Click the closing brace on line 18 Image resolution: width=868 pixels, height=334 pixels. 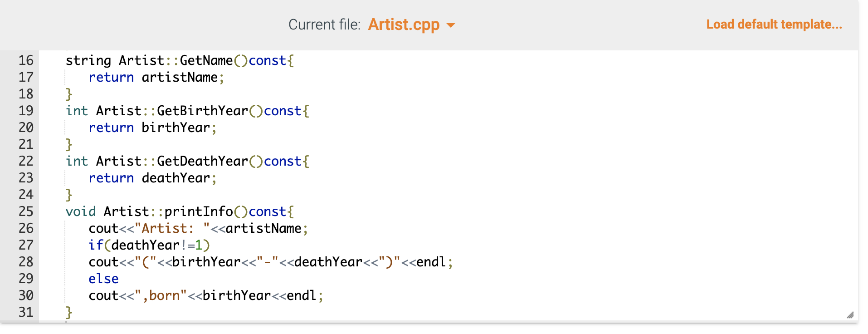pyautogui.click(x=69, y=94)
